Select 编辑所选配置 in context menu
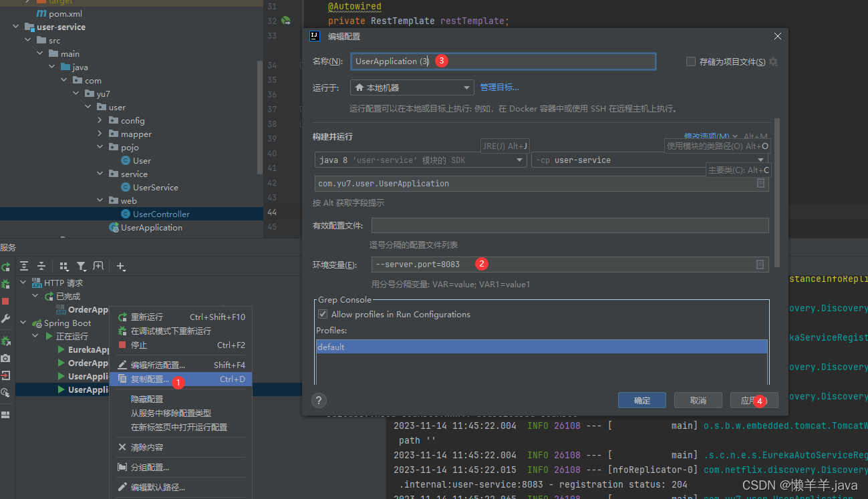 (181, 365)
